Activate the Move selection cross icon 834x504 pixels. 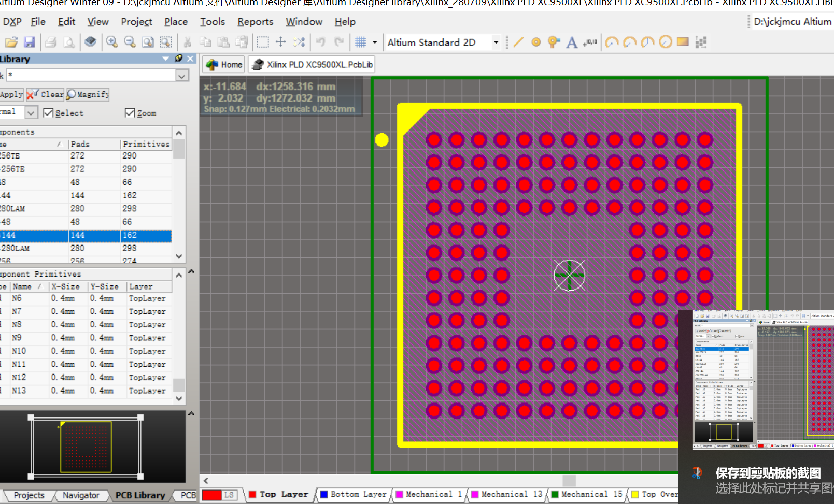tap(281, 42)
